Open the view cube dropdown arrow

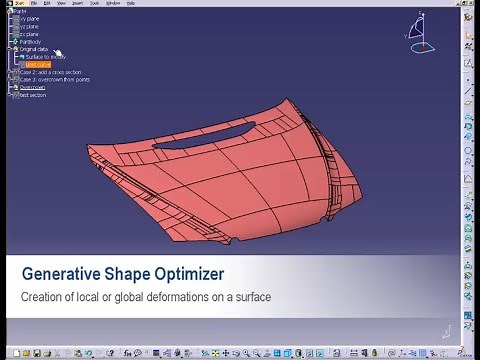click(292, 357)
